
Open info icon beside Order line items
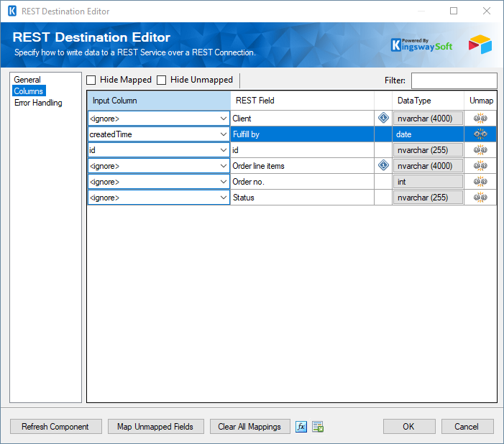pyautogui.click(x=383, y=165)
